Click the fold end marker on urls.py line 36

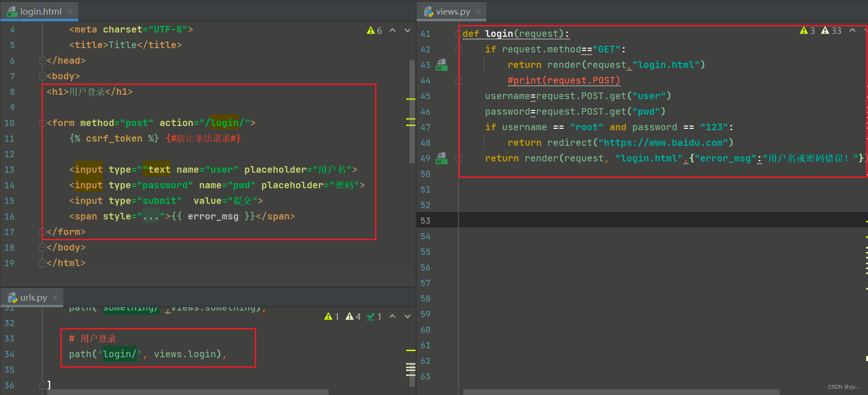[x=42, y=385]
